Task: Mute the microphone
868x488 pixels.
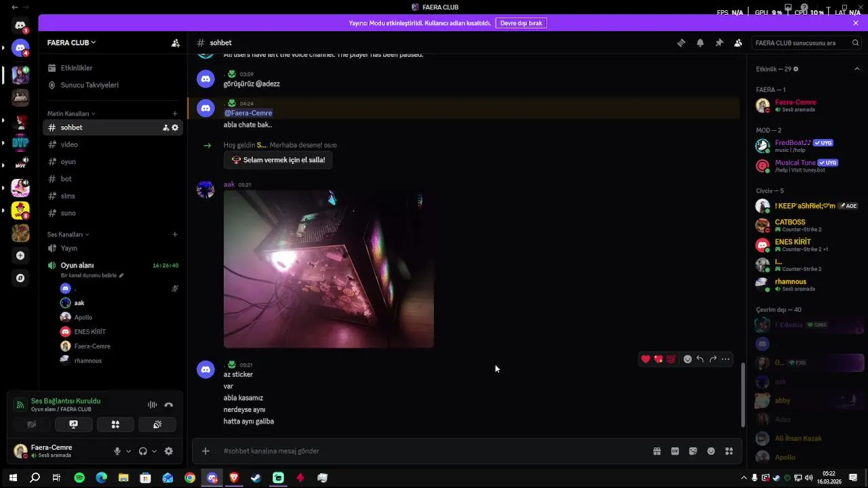Action: pyautogui.click(x=117, y=451)
